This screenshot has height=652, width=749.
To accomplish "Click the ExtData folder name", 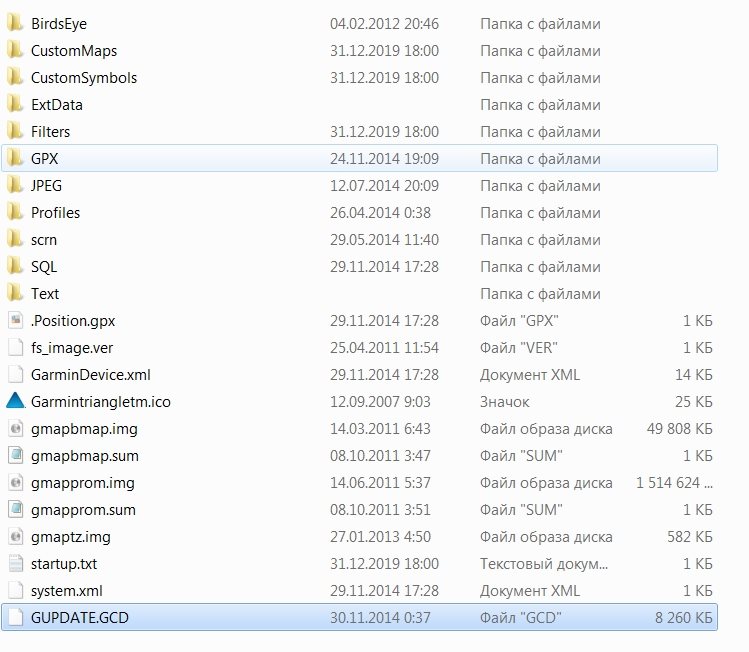I will click(x=57, y=105).
